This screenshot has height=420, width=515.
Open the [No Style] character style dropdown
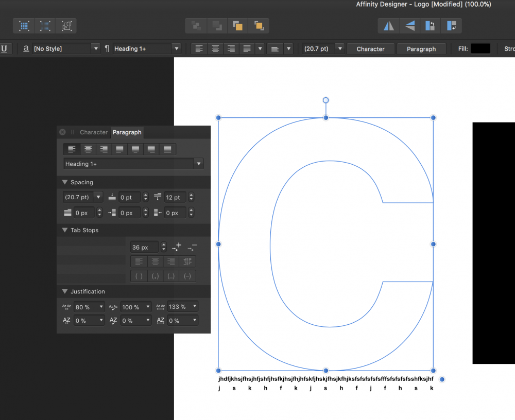coord(95,49)
